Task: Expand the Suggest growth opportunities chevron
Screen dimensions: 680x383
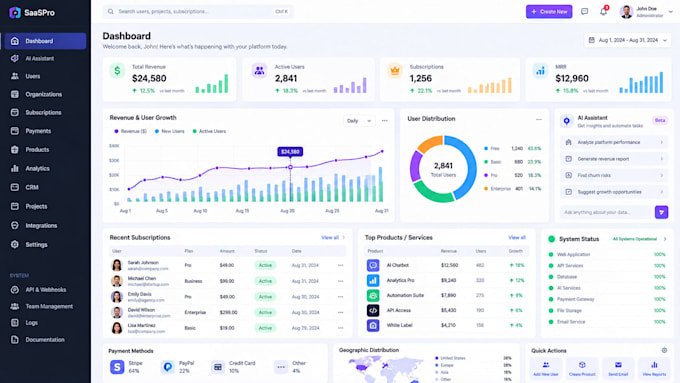Action: (662, 192)
